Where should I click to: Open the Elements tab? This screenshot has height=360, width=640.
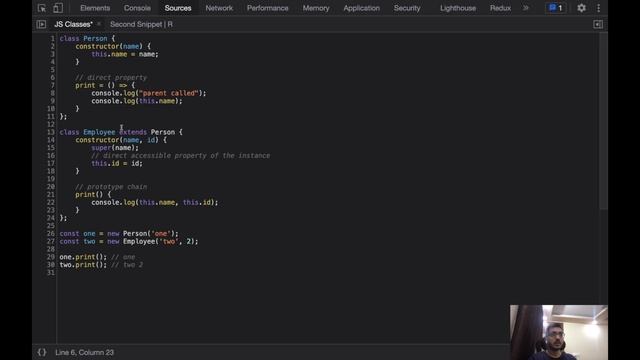tap(95, 8)
